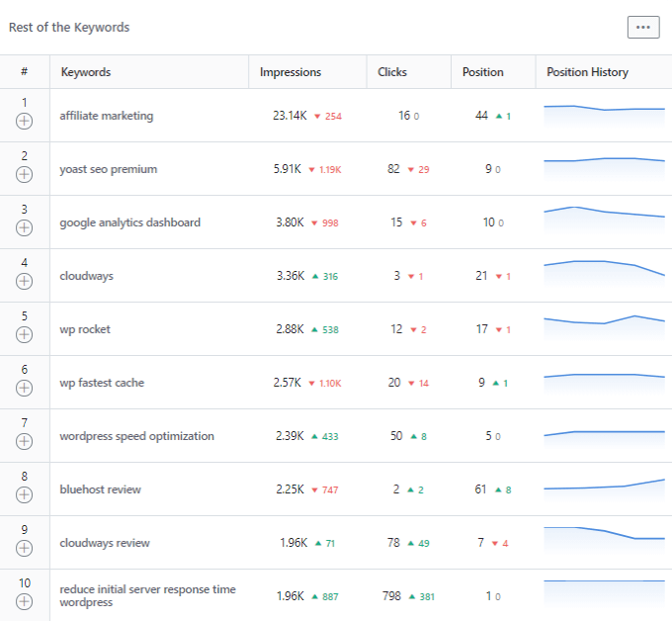The width and height of the screenshot is (672, 621).
Task: Select the google analytics dashboard keyword
Action: pos(129,222)
